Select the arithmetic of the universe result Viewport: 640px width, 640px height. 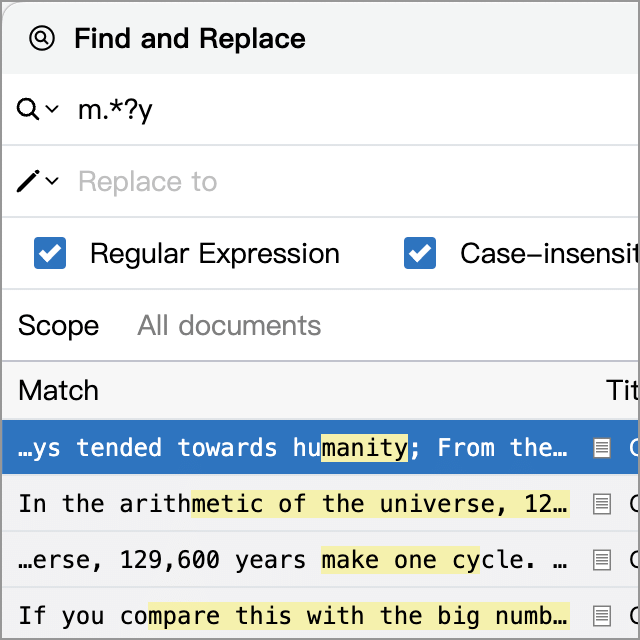321,503
